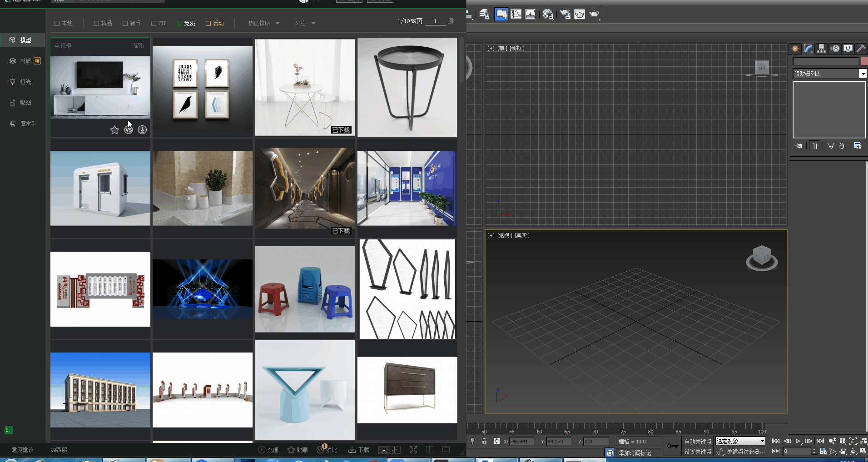Switch to the 灯光 sidebar tab
This screenshot has height=462, width=868.
click(x=25, y=82)
